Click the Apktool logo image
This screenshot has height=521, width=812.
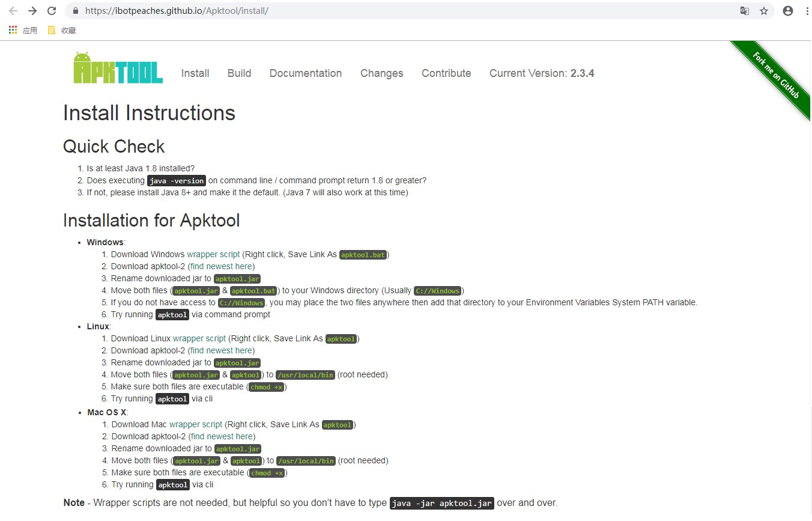click(118, 68)
